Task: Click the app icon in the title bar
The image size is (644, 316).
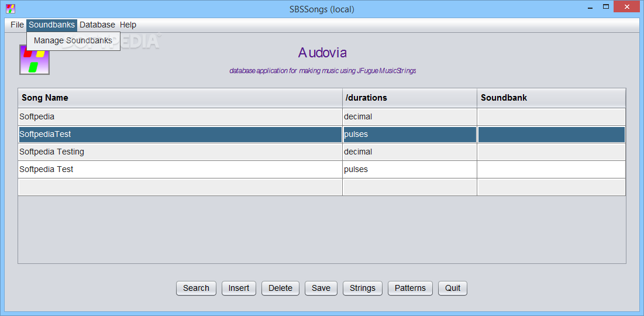Action: pyautogui.click(x=11, y=8)
